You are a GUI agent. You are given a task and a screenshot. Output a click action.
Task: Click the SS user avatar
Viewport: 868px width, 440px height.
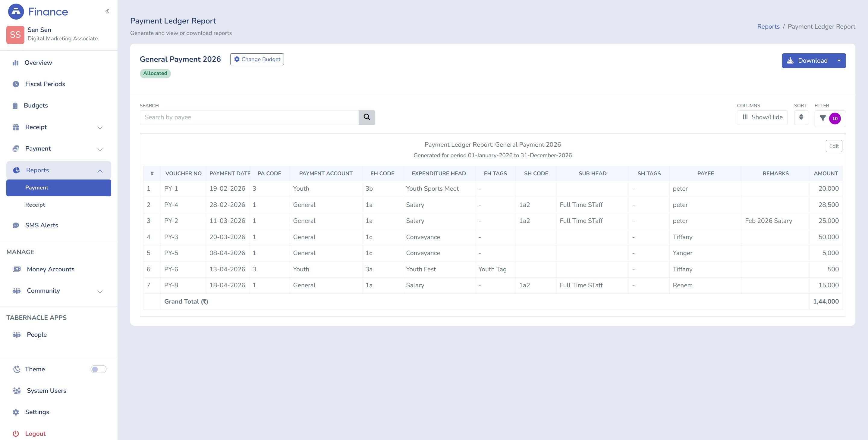(15, 35)
